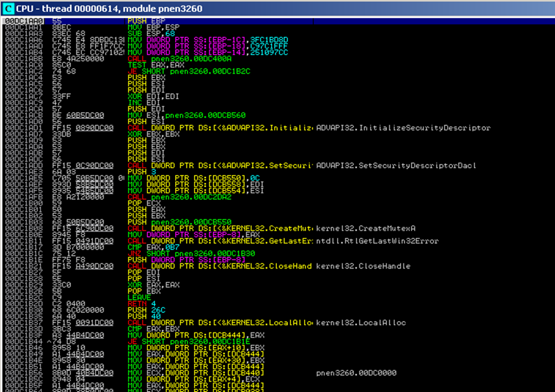Click the ADVAPI32.InitializeSecurityDescriptor comment
This screenshot has height=392, width=555.
403,128
